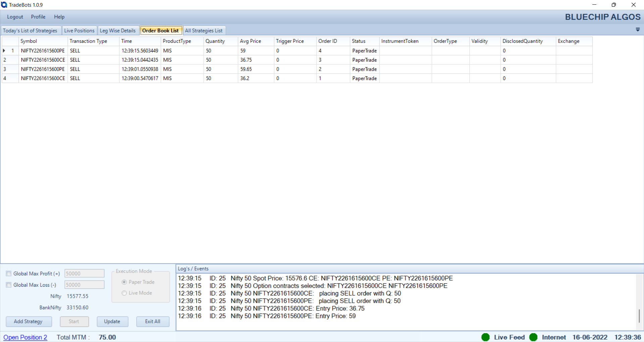Click the Global Max Profit value field
Image resolution: width=644 pixels, height=342 pixels.
coord(84,274)
